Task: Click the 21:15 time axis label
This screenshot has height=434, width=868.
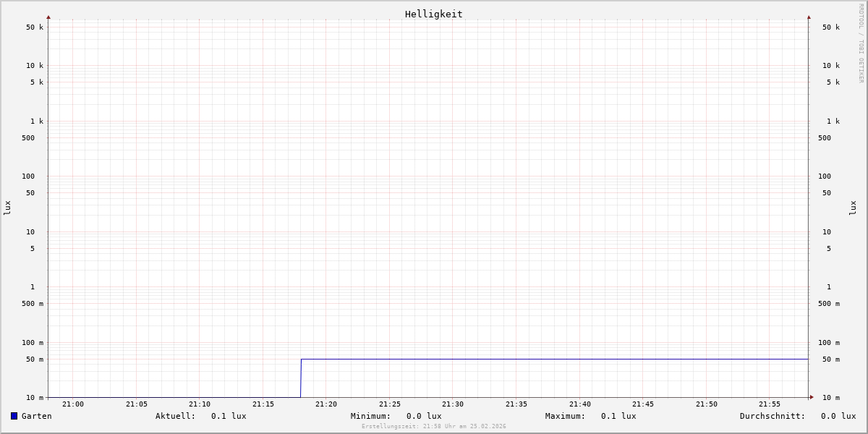Action: (x=263, y=404)
